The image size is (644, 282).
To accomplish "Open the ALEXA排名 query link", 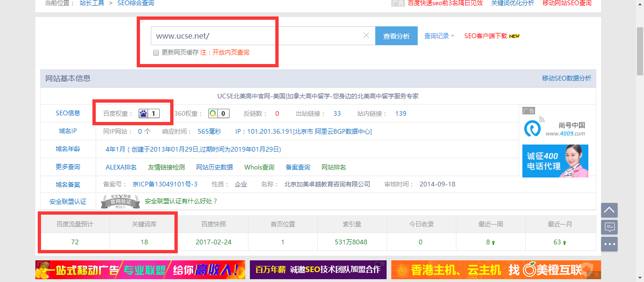I will 121,167.
